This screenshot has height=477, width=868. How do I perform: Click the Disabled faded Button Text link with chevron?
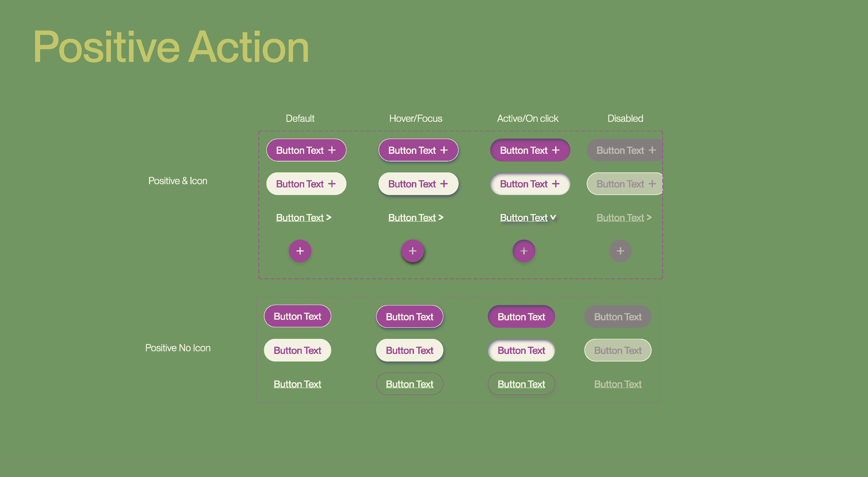pos(624,217)
